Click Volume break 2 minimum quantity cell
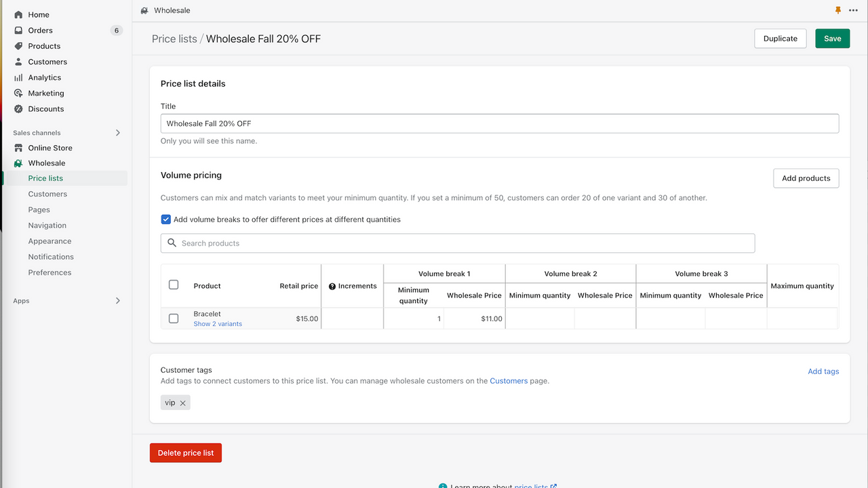The height and width of the screenshot is (488, 868). click(x=540, y=319)
